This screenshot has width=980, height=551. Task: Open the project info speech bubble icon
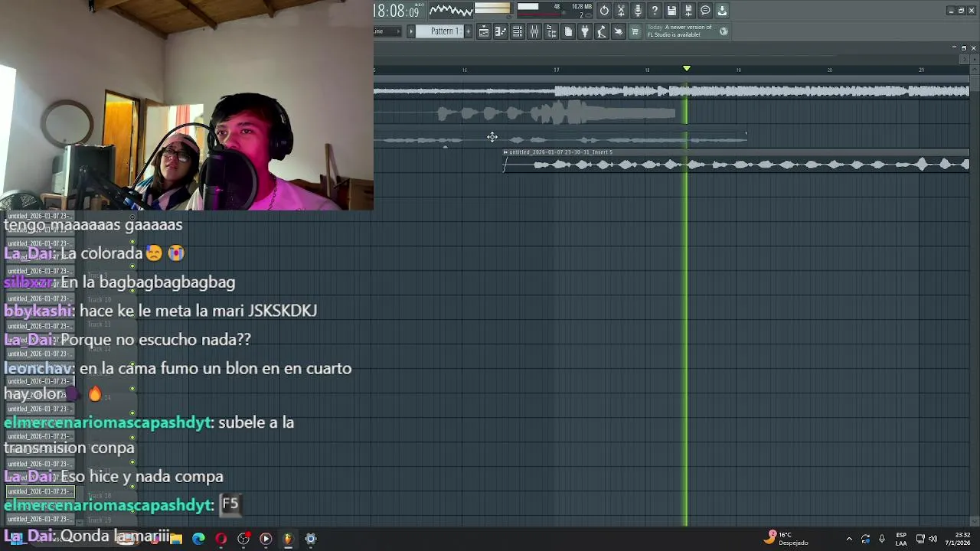(x=705, y=10)
